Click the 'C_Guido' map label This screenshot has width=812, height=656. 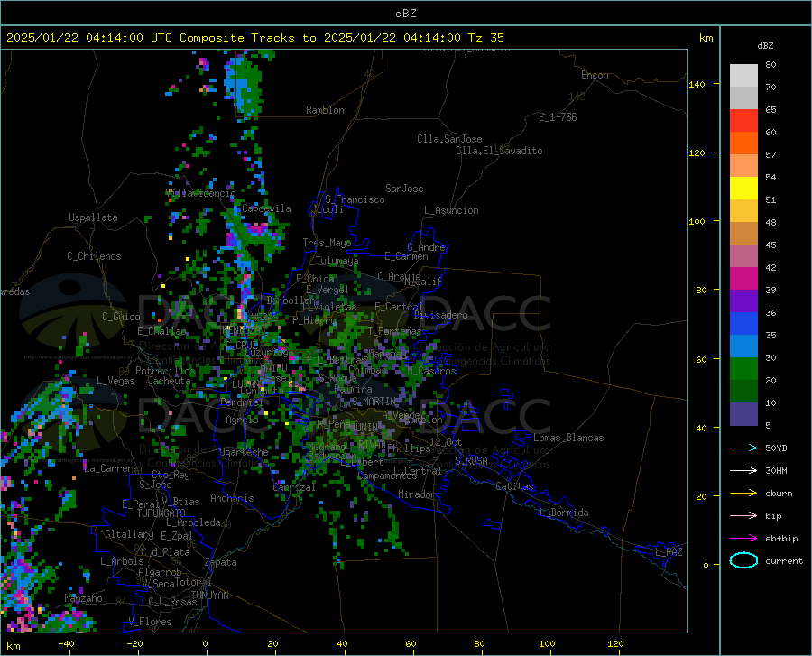point(121,317)
